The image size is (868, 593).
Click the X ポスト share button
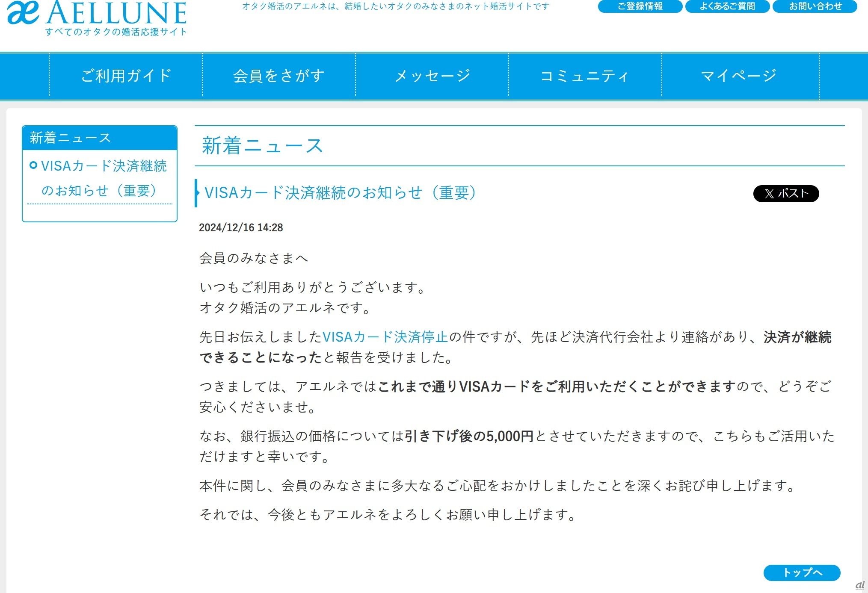point(786,194)
